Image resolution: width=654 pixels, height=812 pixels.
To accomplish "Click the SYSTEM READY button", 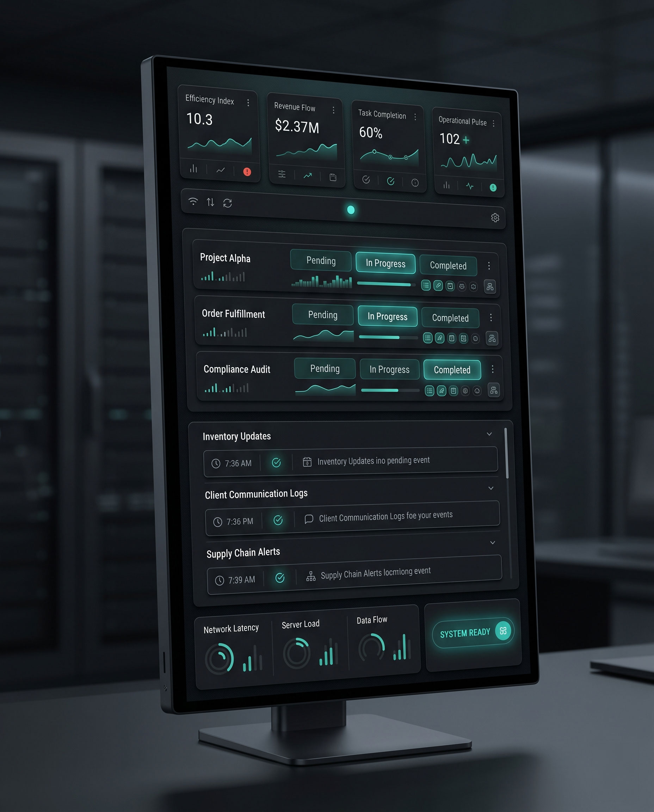I will tap(473, 632).
